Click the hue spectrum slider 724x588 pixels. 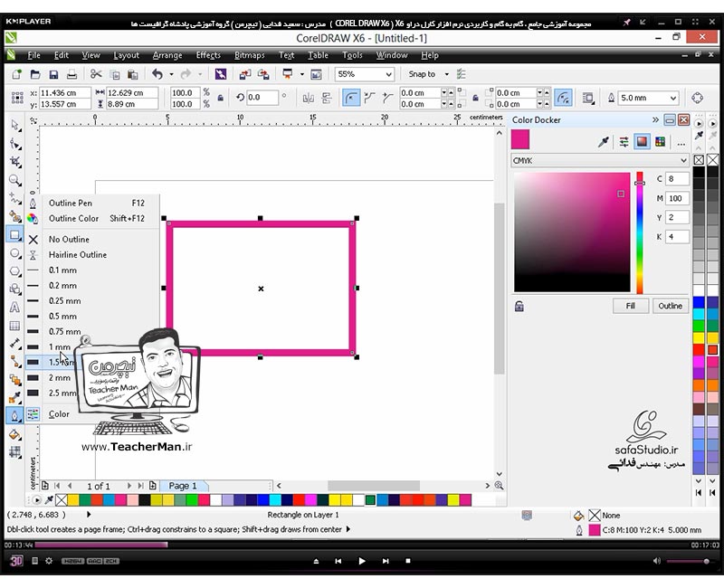[640, 233]
